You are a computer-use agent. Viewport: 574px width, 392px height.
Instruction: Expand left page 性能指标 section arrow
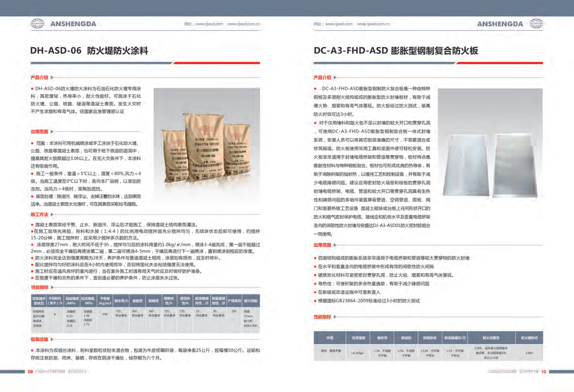52,288
